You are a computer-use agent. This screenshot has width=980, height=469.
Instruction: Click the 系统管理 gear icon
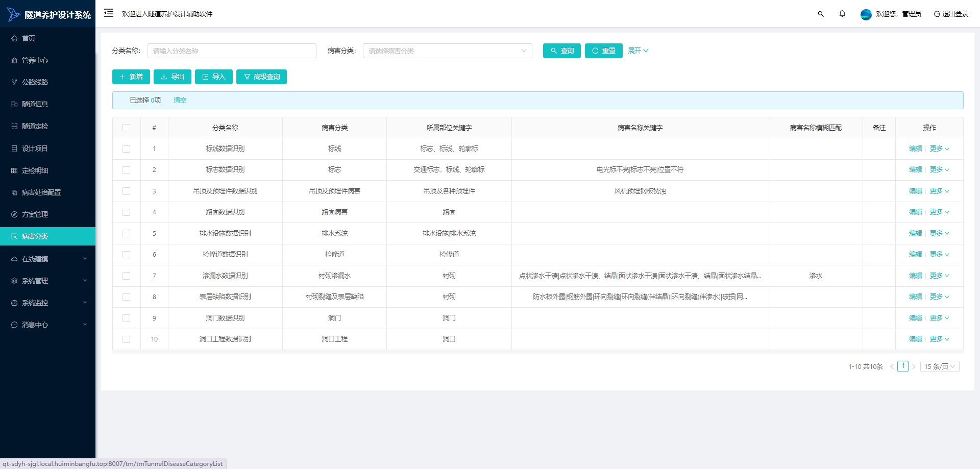click(14, 281)
